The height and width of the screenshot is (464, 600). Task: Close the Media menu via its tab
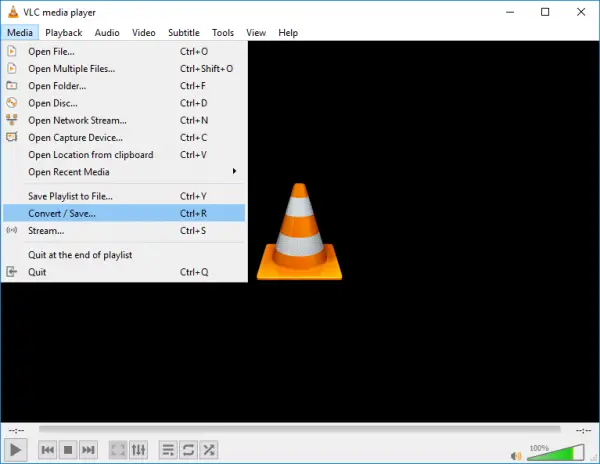point(20,33)
